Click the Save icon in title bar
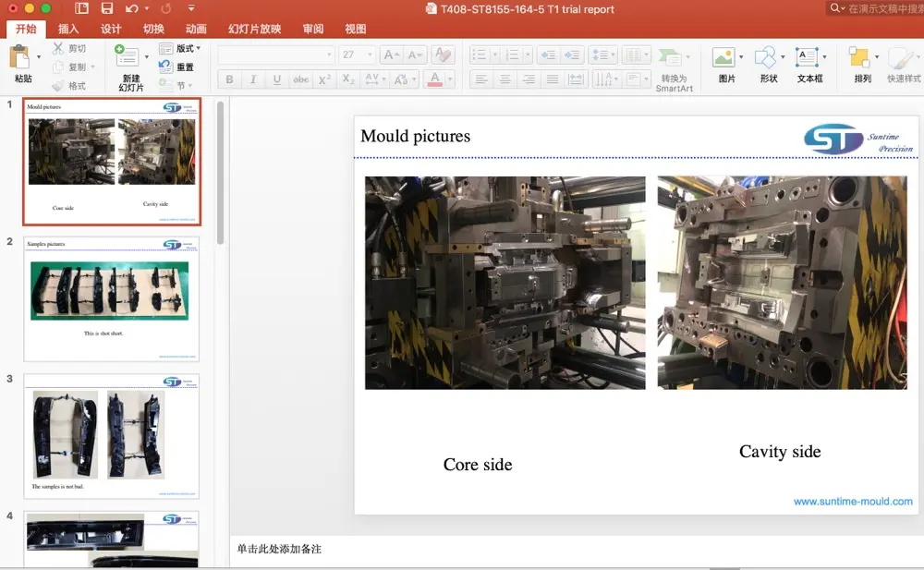The height and width of the screenshot is (570, 924). point(107,8)
